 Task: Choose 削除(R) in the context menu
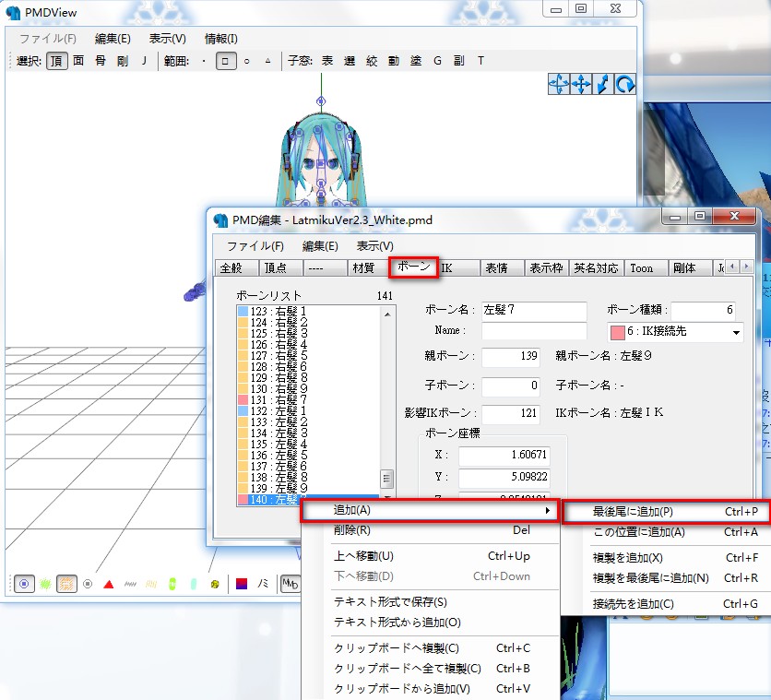[431, 530]
